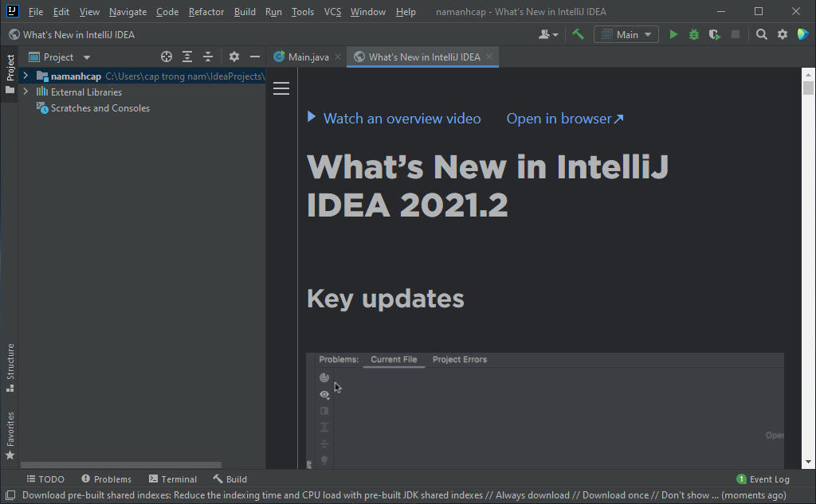Toggle the Build tool window

click(x=229, y=479)
